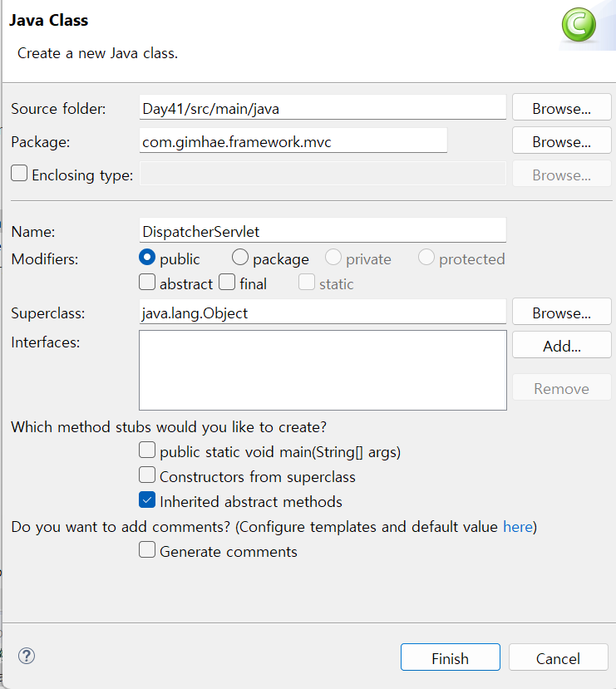616x689 pixels.
Task: Browse for the source folder
Action: click(561, 108)
